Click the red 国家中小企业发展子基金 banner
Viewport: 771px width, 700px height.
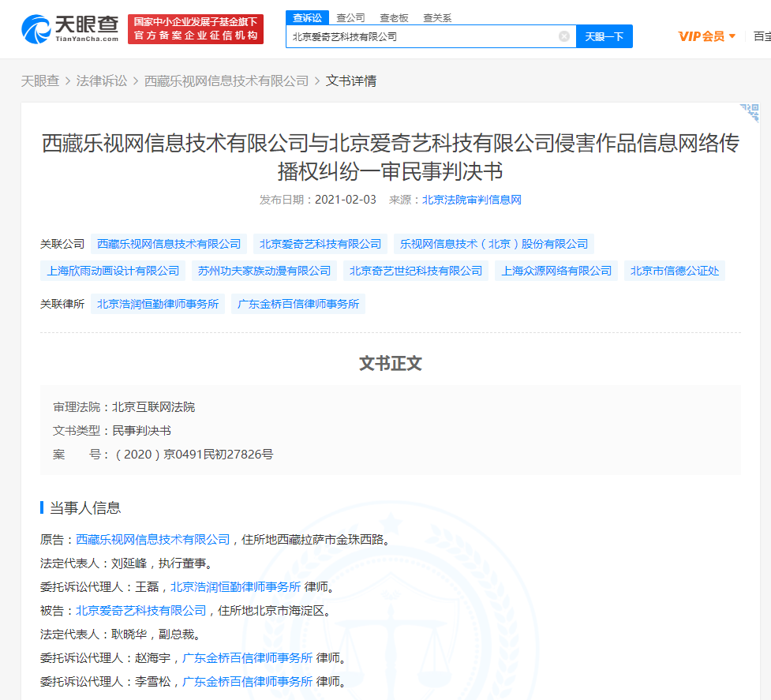pyautogui.click(x=196, y=29)
